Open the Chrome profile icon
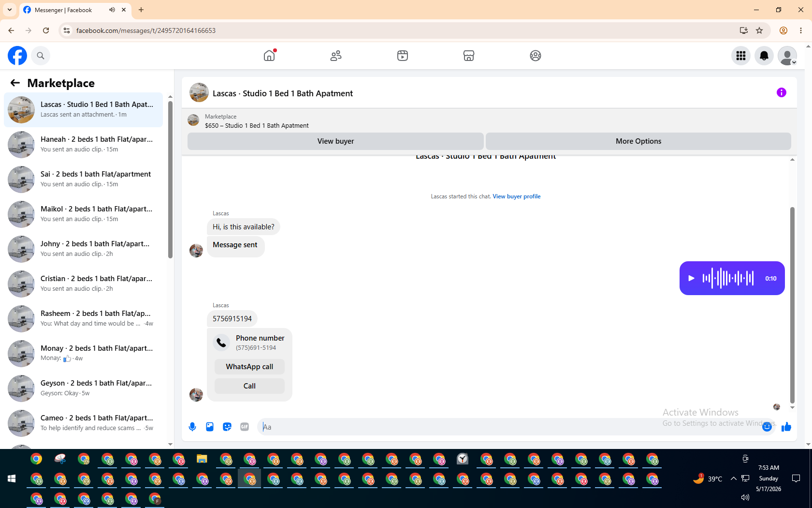This screenshot has width=812, height=508. coord(783,30)
